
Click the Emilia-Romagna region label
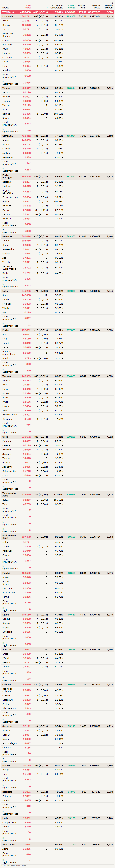point(7,176)
